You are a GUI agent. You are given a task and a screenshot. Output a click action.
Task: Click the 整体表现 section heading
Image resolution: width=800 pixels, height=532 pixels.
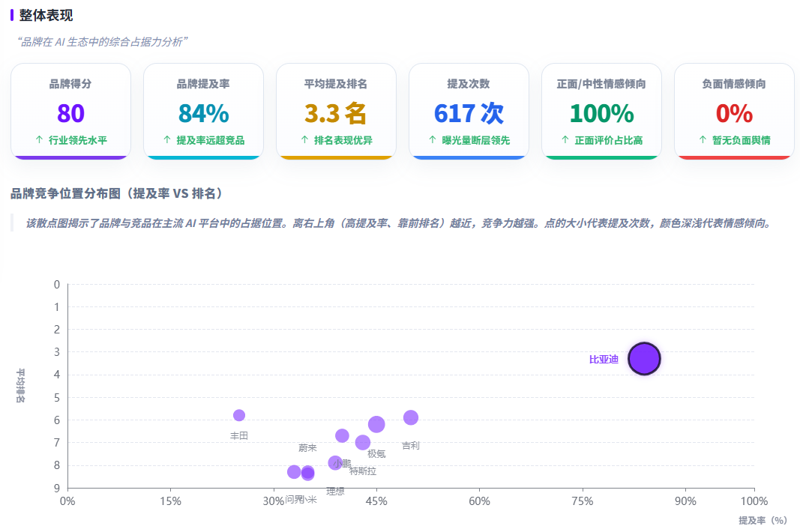(46, 15)
